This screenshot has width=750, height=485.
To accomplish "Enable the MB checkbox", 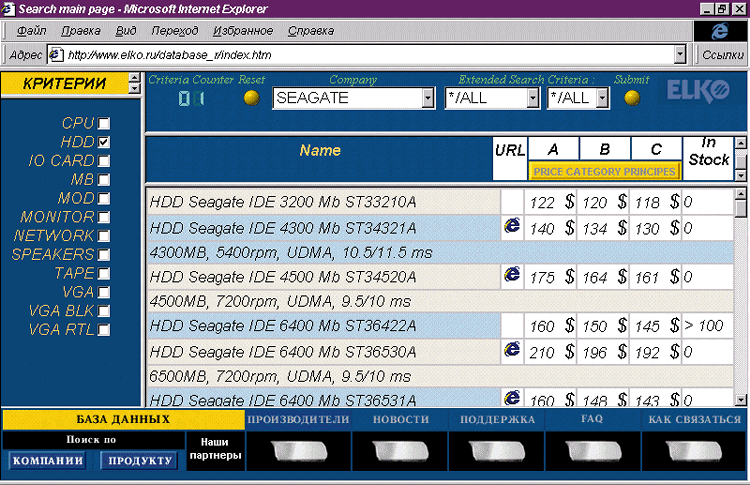I will [x=104, y=179].
